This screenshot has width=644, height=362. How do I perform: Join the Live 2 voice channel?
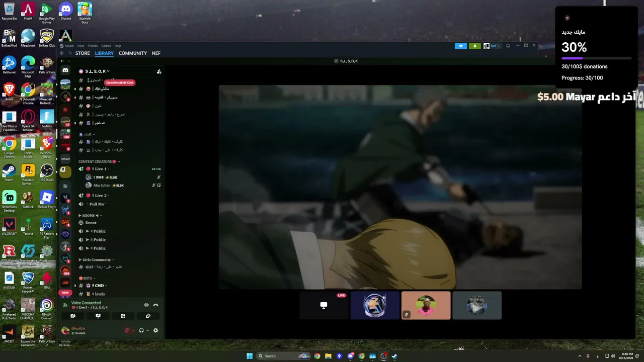point(119,196)
